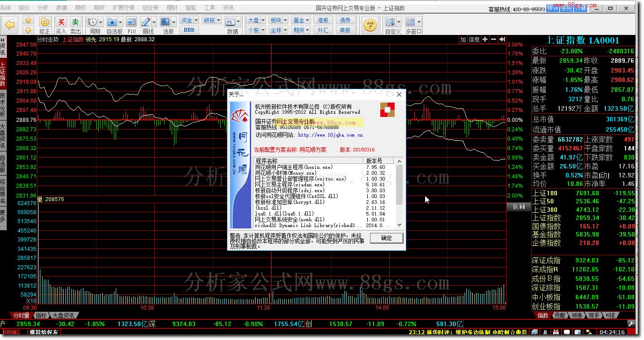Switch to the 指标 bottom tab

41,315
